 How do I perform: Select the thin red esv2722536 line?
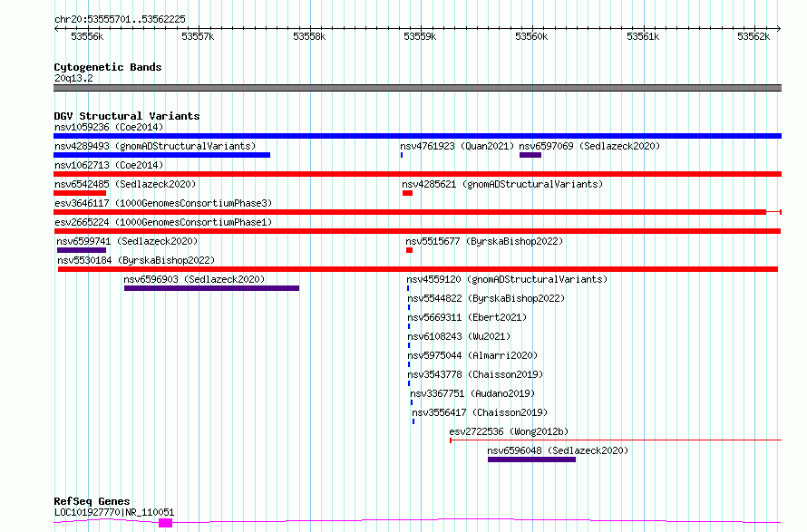pos(616,440)
